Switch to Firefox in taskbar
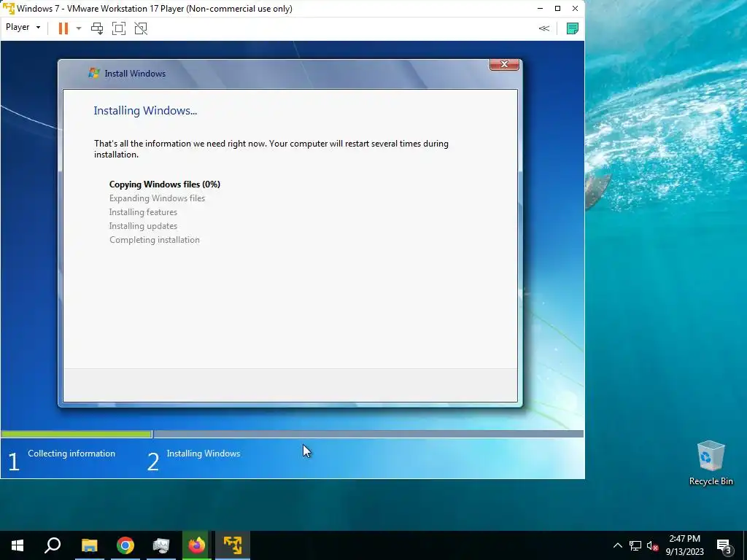747x560 pixels. (196, 545)
